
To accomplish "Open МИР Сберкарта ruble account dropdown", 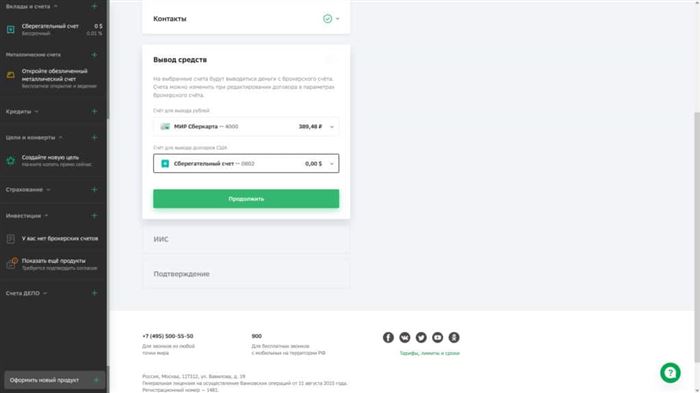I will 246,126.
